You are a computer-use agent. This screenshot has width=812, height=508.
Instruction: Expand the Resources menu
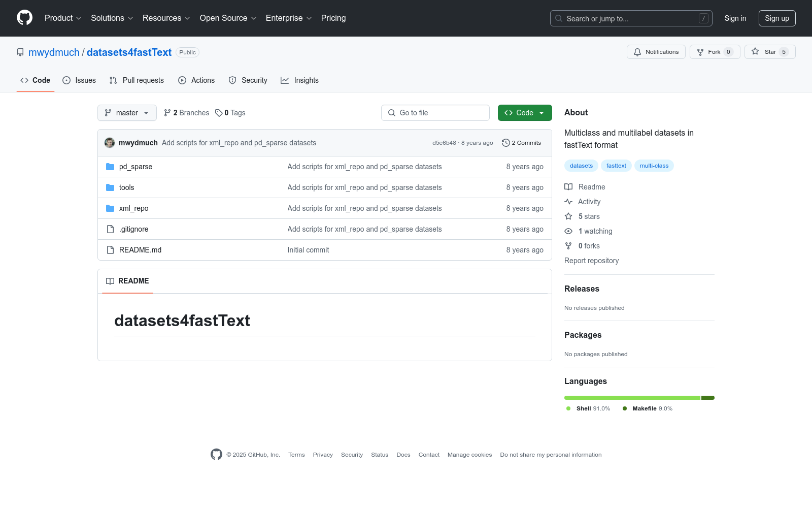point(166,18)
